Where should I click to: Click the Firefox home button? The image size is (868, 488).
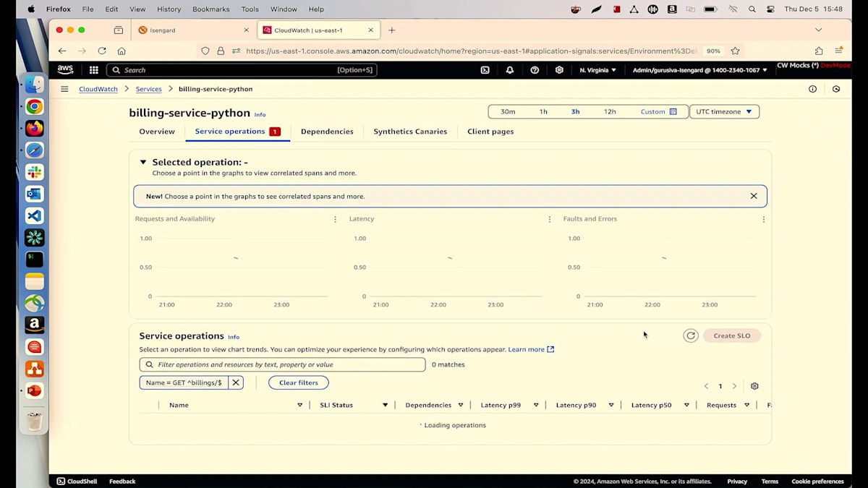click(x=122, y=51)
